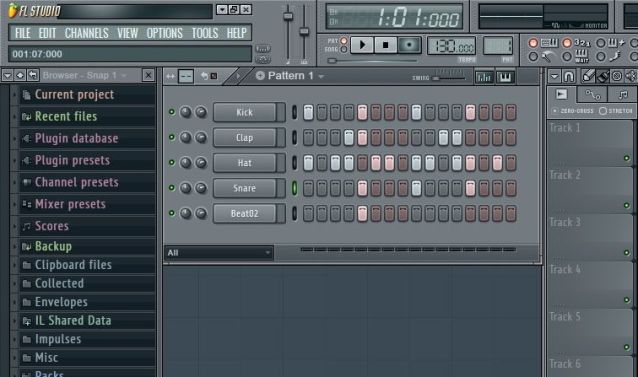Select the playlist Paint brush tool
638x377 pixels.
603,76
